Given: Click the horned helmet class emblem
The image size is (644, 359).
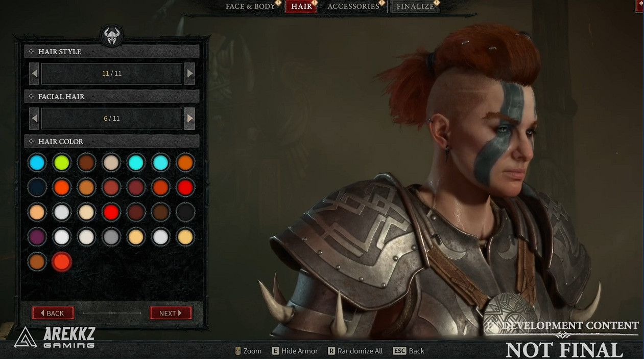Looking at the screenshot, I should (x=111, y=36).
